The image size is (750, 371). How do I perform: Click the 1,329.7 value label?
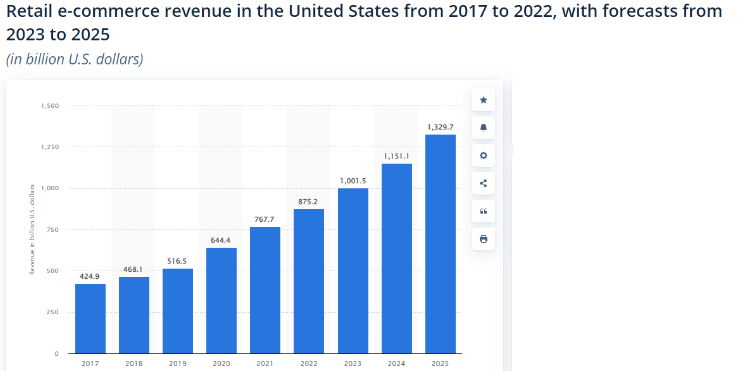(441, 127)
